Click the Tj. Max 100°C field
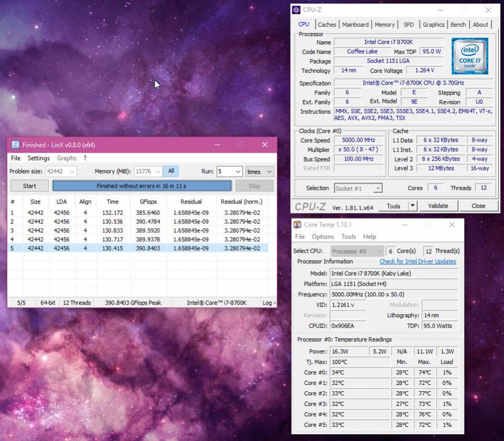504x441 pixels. click(360, 362)
